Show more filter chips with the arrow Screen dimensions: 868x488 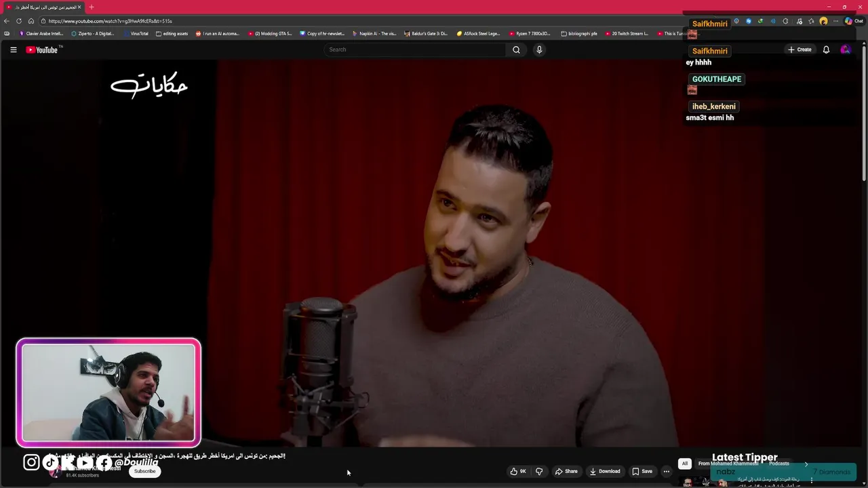pyautogui.click(x=806, y=464)
